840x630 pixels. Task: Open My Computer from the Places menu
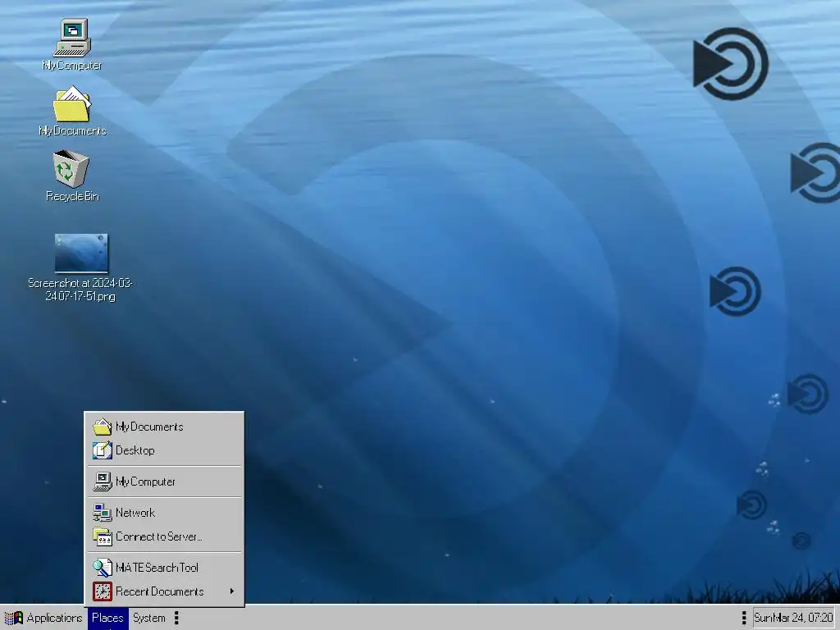pyautogui.click(x=164, y=482)
